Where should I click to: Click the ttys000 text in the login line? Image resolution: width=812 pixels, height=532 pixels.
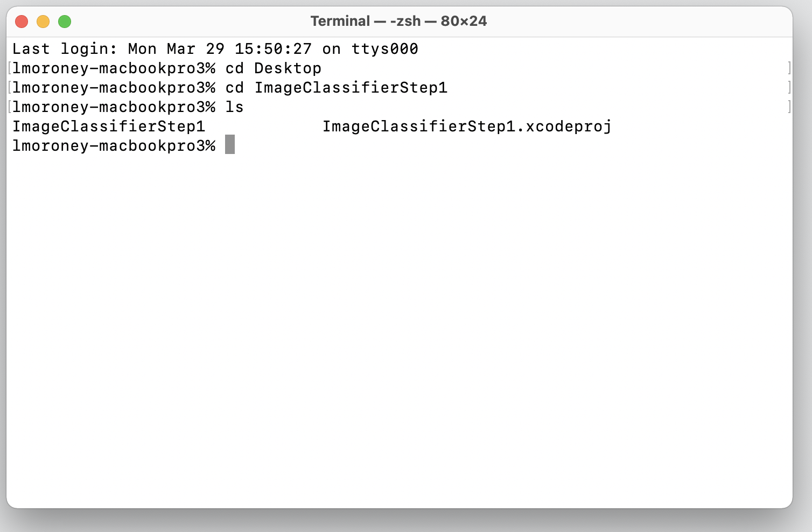tap(384, 49)
